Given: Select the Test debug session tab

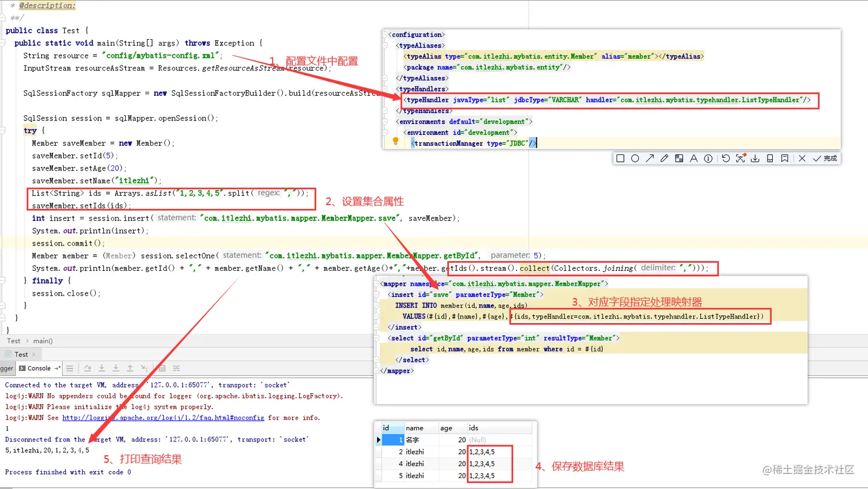Looking at the screenshot, I should (x=21, y=355).
